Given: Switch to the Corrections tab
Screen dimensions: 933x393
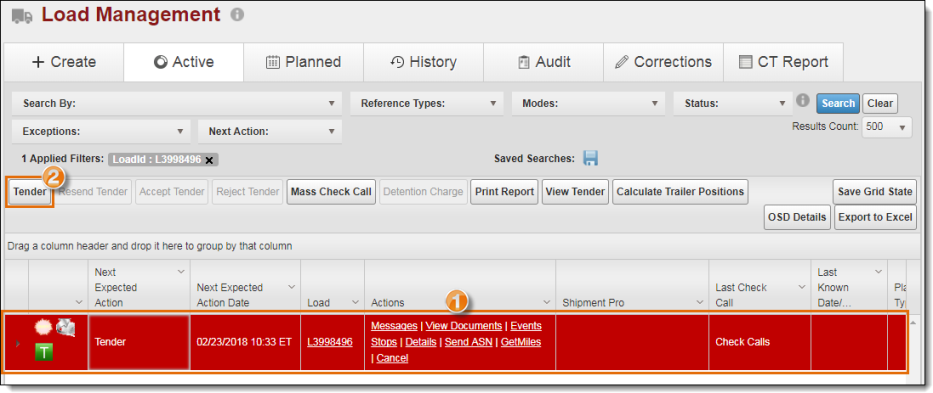Looking at the screenshot, I should [x=663, y=62].
